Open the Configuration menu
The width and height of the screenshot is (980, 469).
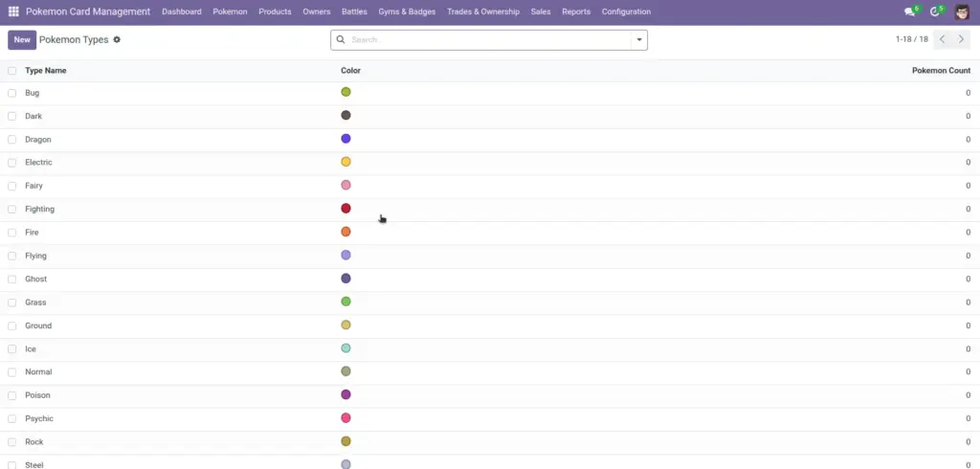coord(626,11)
